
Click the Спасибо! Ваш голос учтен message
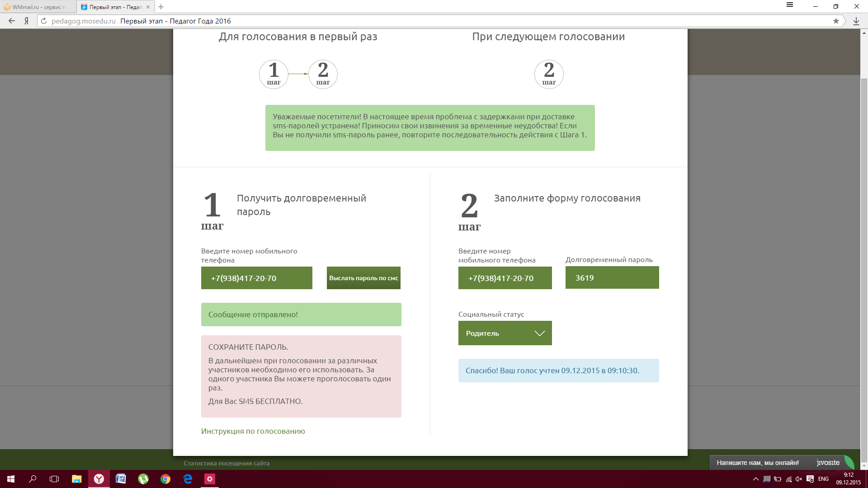tap(559, 371)
